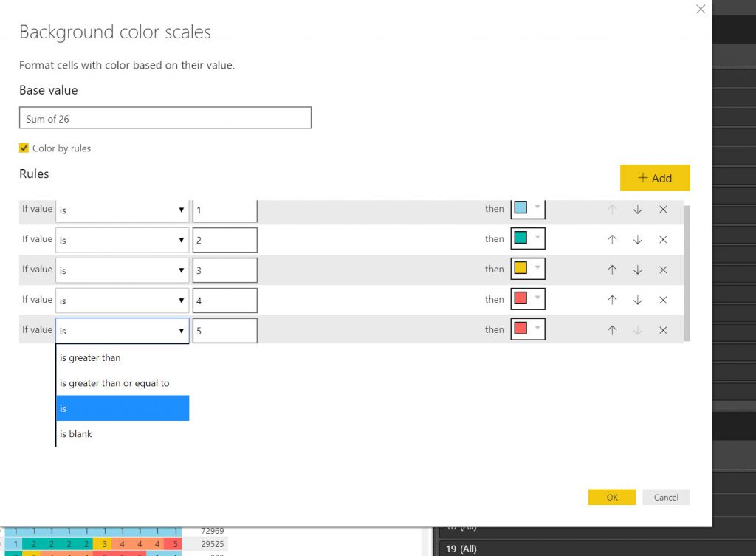
Task: Remove the rule for value 4
Action: point(663,301)
